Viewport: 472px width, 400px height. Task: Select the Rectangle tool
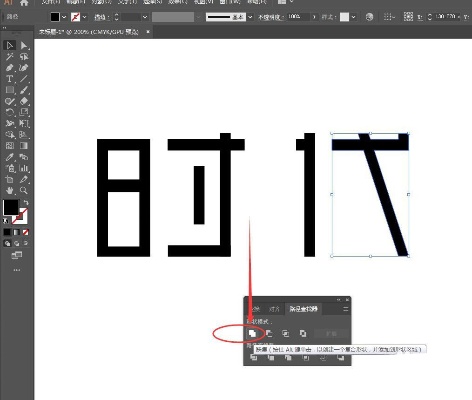click(x=10, y=90)
